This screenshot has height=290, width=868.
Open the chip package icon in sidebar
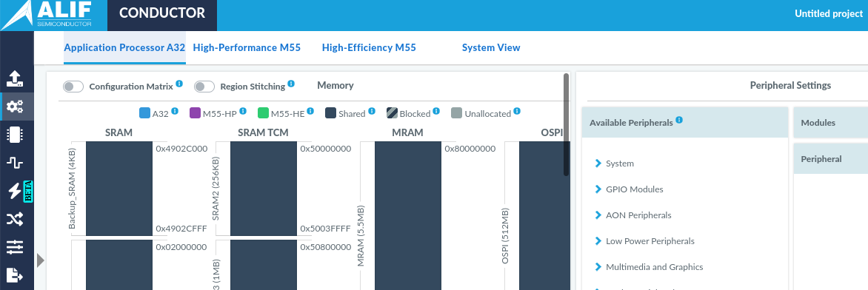(15, 135)
